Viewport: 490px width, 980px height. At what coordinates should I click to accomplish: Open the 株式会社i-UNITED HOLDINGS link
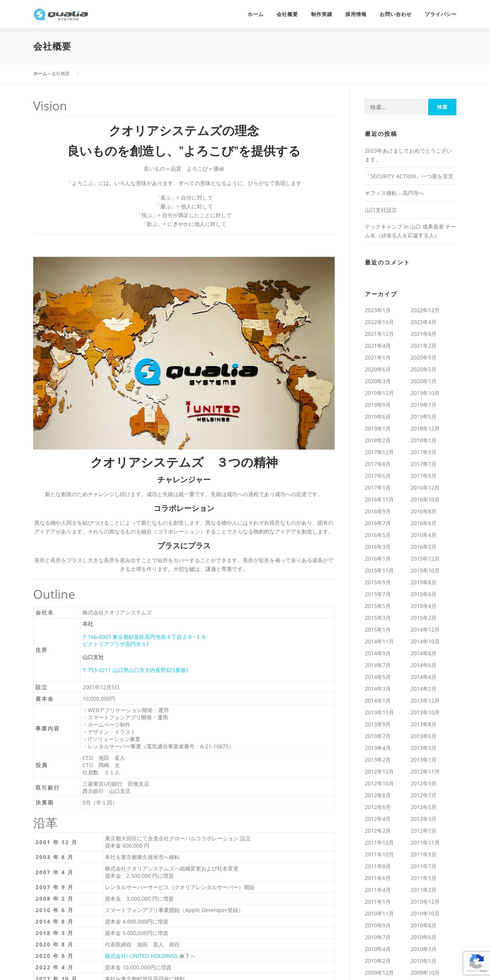click(x=141, y=956)
